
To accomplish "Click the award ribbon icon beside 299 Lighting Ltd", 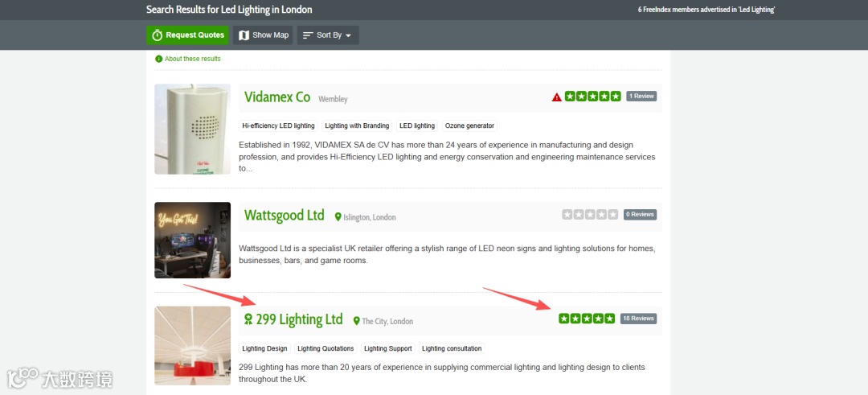I will pos(248,319).
